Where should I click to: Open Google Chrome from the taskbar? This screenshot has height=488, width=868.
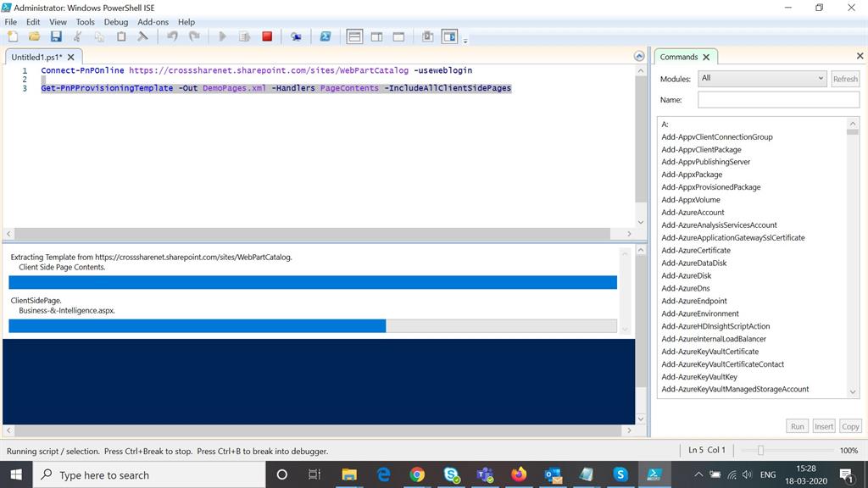pyautogui.click(x=417, y=474)
